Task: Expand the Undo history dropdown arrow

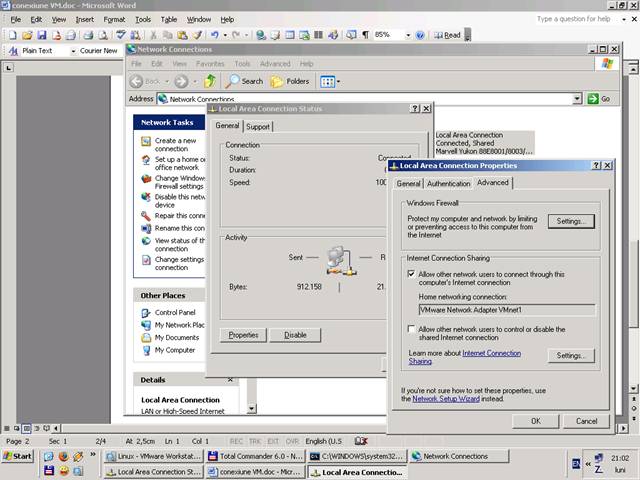Action: coord(225,35)
